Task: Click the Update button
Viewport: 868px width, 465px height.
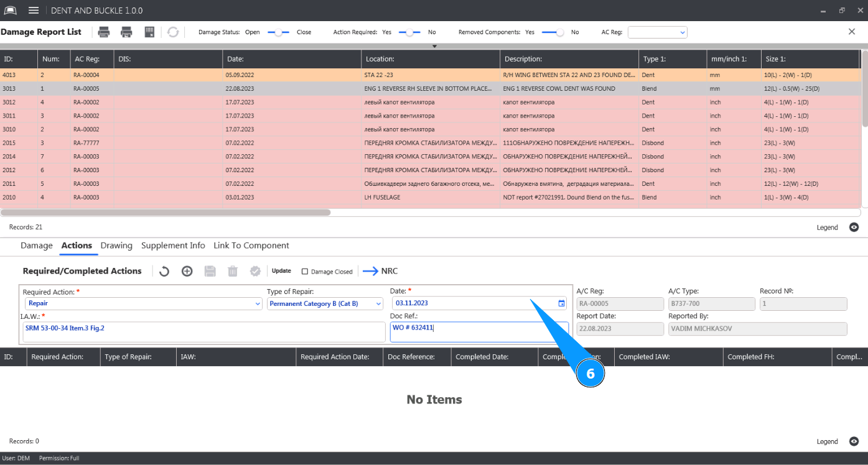Action: pos(281,271)
